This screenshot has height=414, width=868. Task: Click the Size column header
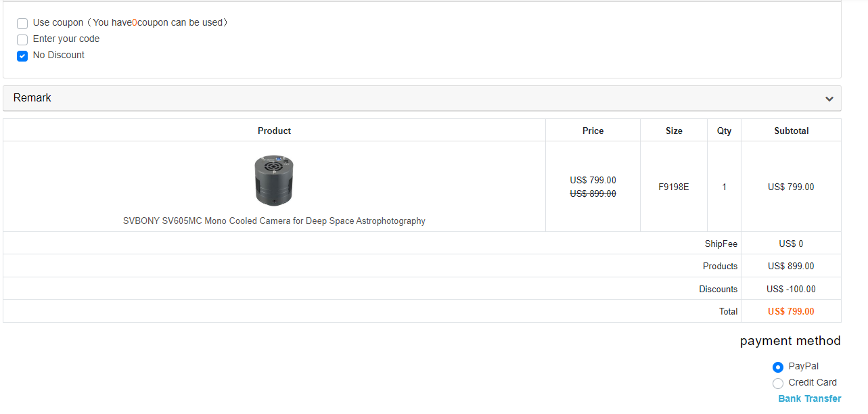tap(674, 131)
